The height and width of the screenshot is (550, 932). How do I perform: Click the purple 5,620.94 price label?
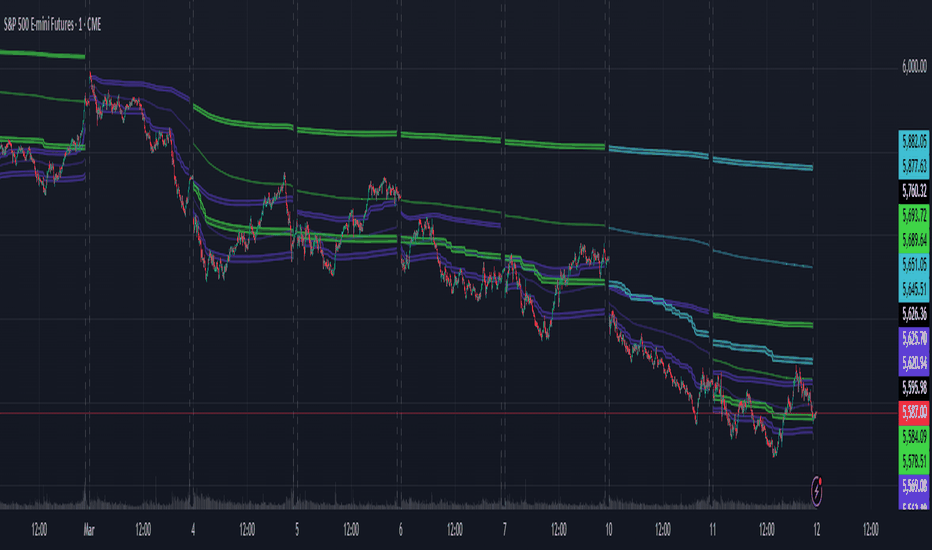914,363
